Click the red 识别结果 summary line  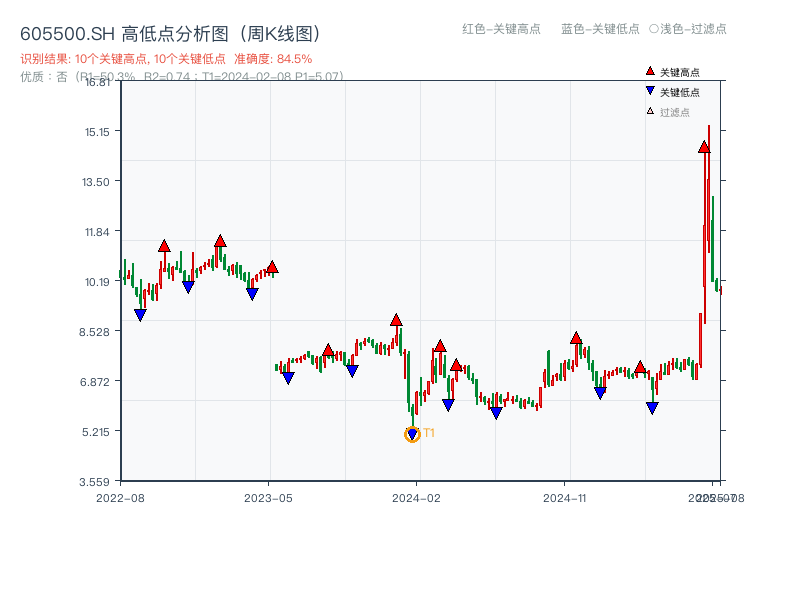[x=166, y=59]
